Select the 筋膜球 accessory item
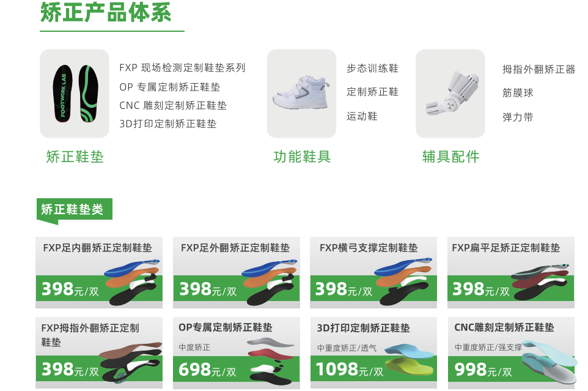This screenshot has width=588, height=391. (x=518, y=93)
